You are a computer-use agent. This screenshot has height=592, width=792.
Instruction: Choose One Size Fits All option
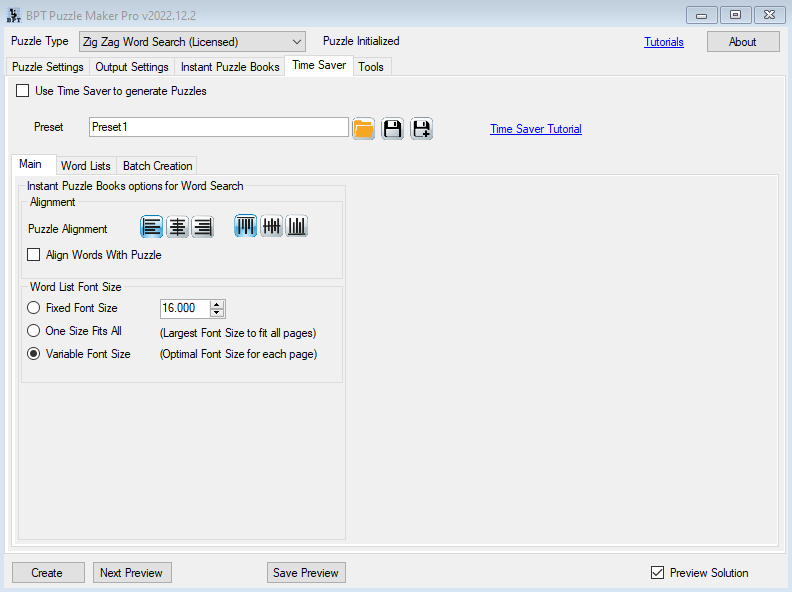pos(34,331)
